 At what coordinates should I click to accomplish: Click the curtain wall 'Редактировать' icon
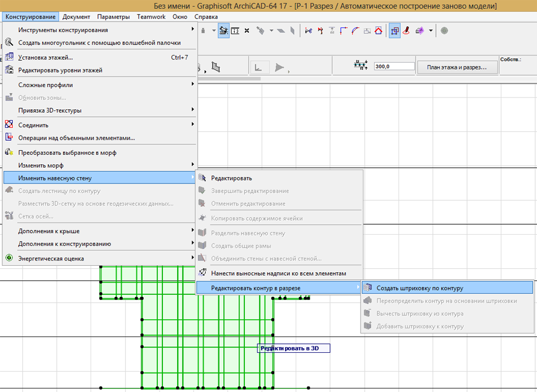pos(202,178)
